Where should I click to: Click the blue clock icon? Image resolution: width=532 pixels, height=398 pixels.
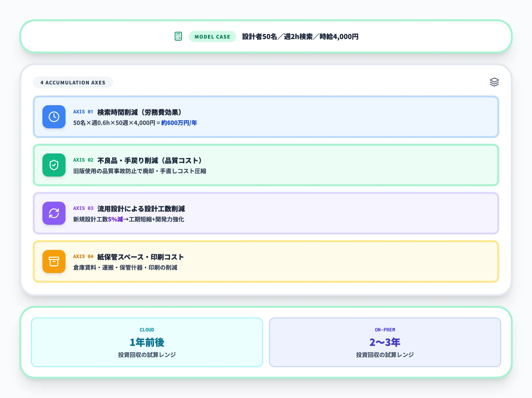(x=54, y=117)
